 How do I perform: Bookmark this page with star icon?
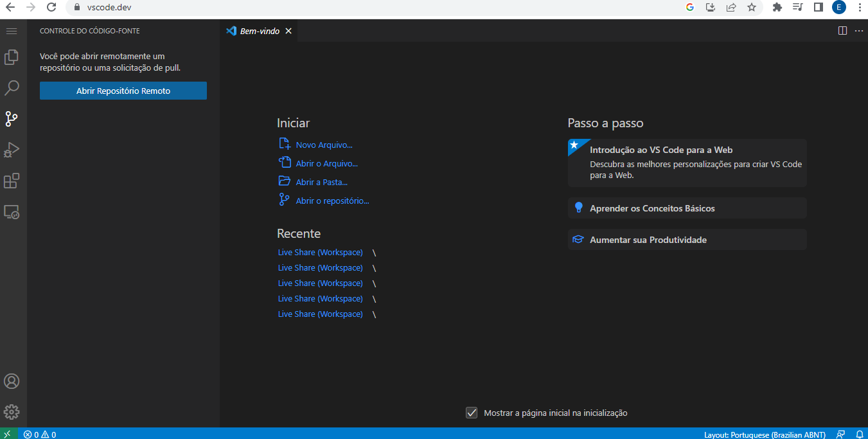click(751, 8)
